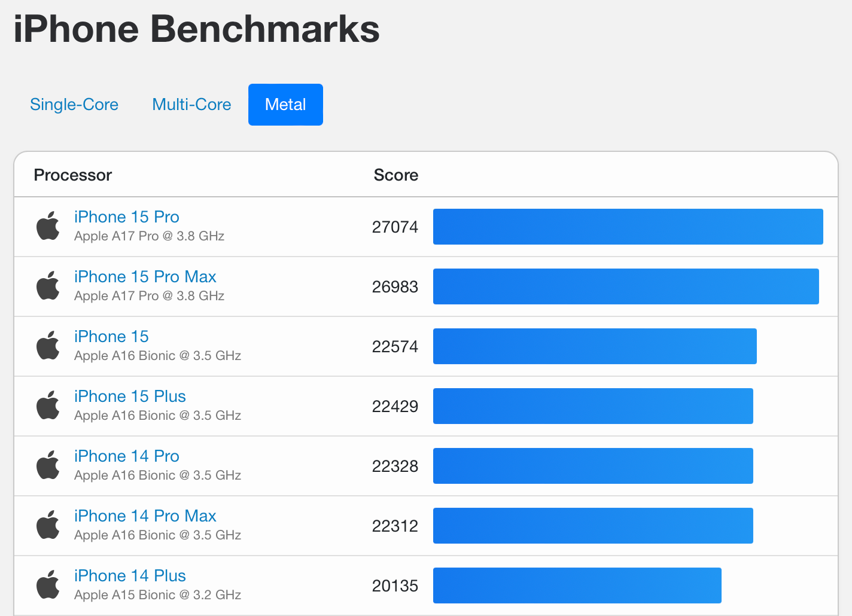Switch to the Single-Core tab

click(x=74, y=105)
